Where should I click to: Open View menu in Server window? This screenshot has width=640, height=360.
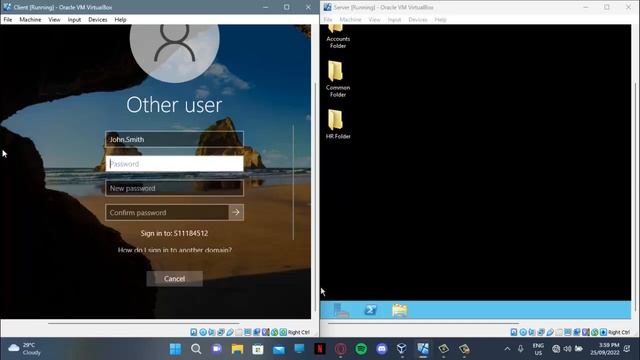pyautogui.click(x=374, y=20)
